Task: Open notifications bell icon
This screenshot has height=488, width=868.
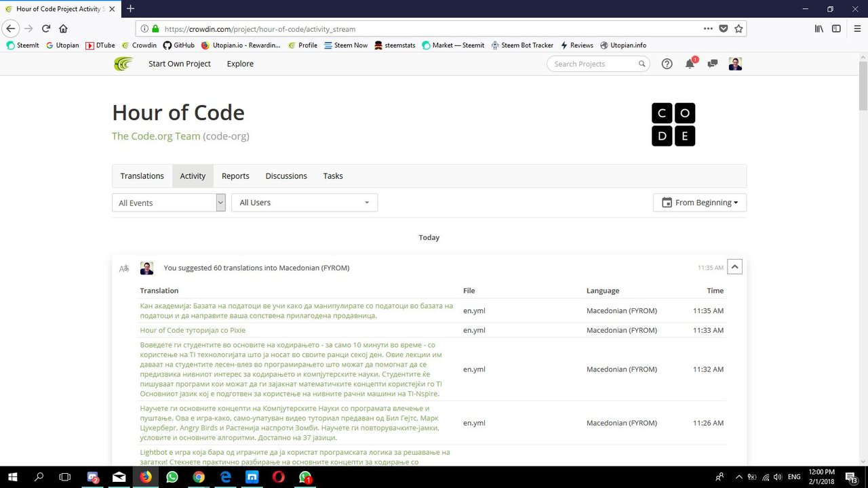Action: [690, 64]
